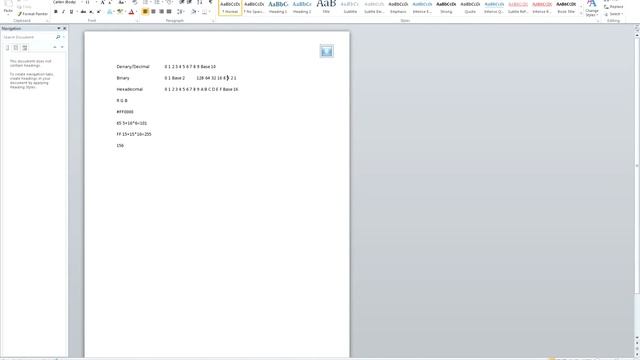Apply the Intense Emphasis style
Image resolution: width=640 pixels, height=360 pixels.
point(422,8)
